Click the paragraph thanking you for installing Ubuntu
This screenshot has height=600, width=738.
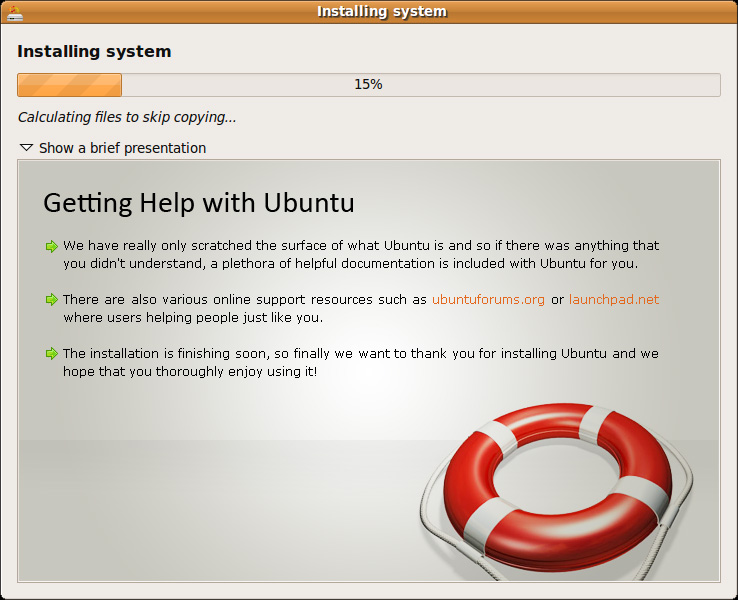(x=360, y=363)
